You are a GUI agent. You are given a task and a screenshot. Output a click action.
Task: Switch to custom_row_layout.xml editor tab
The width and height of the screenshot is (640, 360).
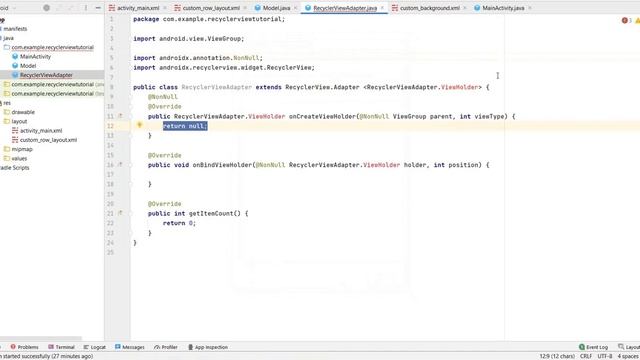(x=211, y=8)
